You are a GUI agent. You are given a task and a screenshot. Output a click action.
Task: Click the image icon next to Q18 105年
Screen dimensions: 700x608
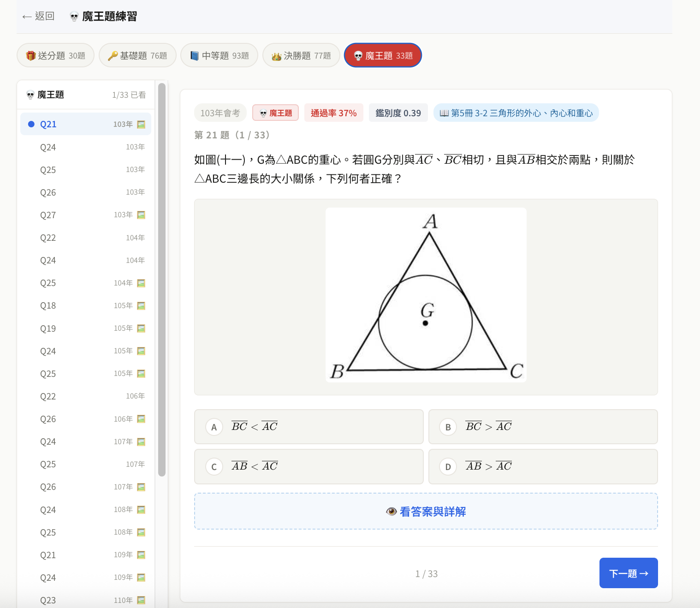pyautogui.click(x=142, y=305)
